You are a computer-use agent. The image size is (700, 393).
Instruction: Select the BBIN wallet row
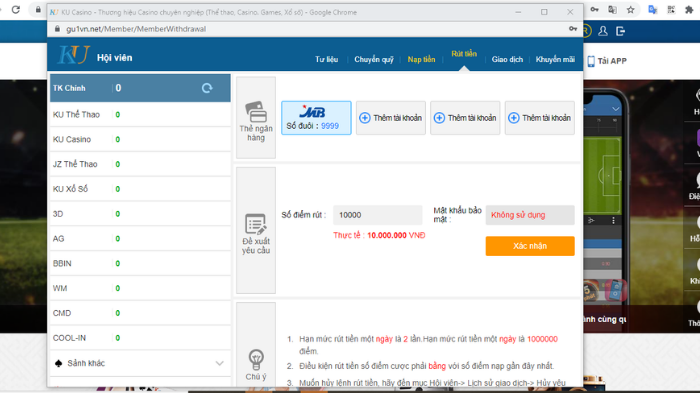140,263
